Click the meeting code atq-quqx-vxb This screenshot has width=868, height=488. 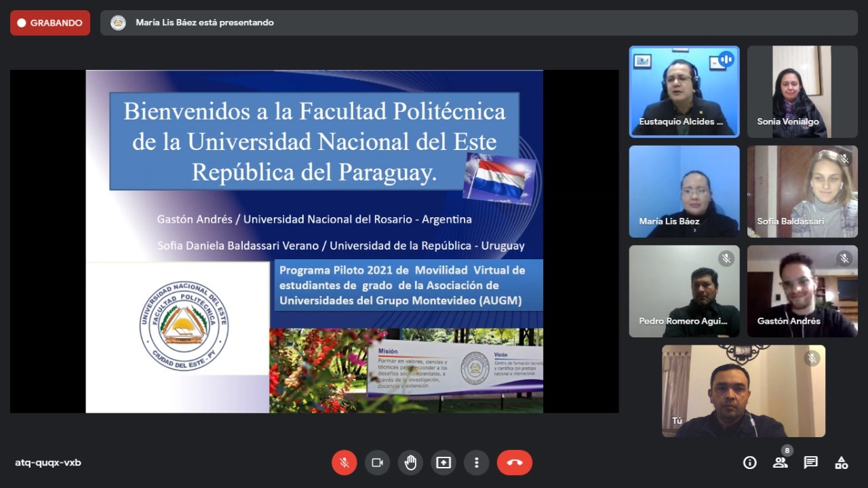pyautogui.click(x=48, y=463)
